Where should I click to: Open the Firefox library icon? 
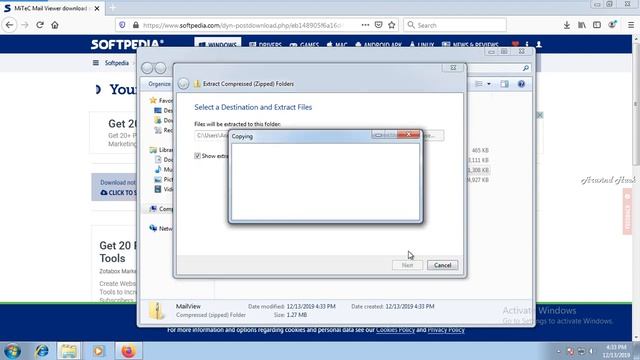click(582, 25)
